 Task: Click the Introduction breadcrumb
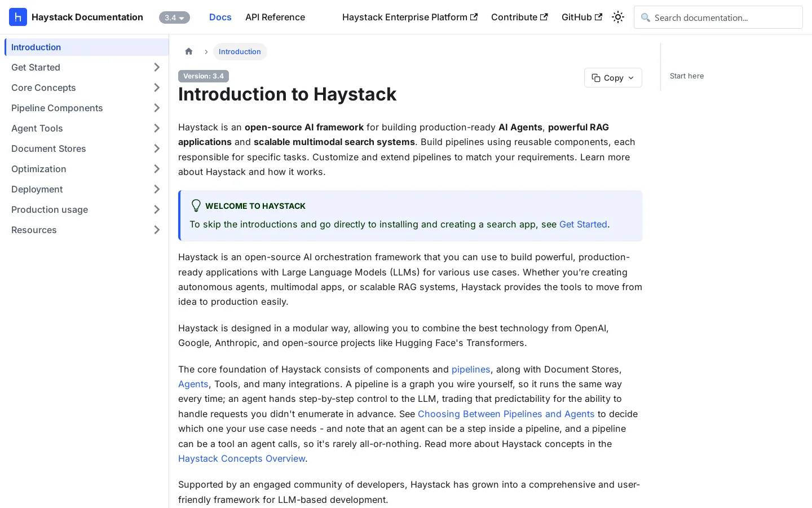(x=240, y=51)
